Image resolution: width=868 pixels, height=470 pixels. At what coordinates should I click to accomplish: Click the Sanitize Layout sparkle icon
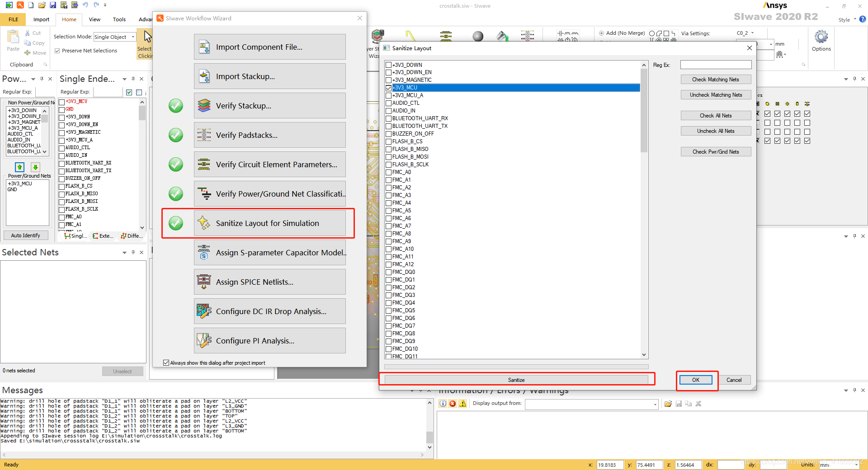pos(204,223)
